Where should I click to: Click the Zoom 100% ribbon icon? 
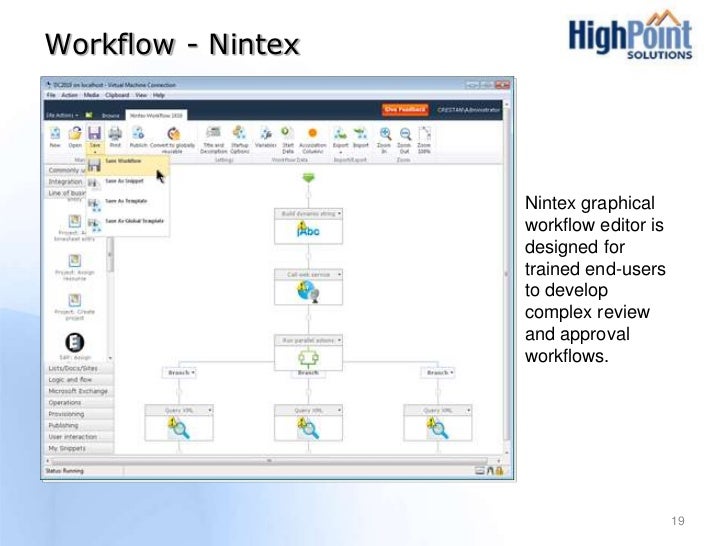424,134
